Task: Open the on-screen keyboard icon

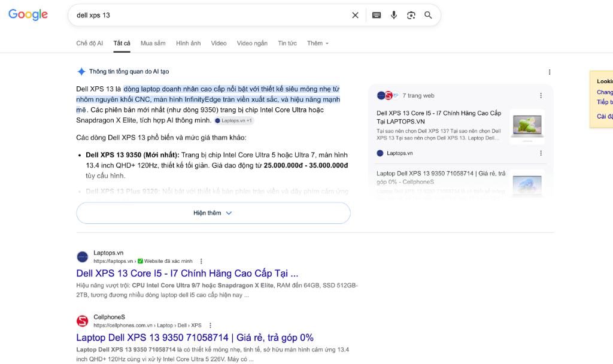Action: point(377,15)
